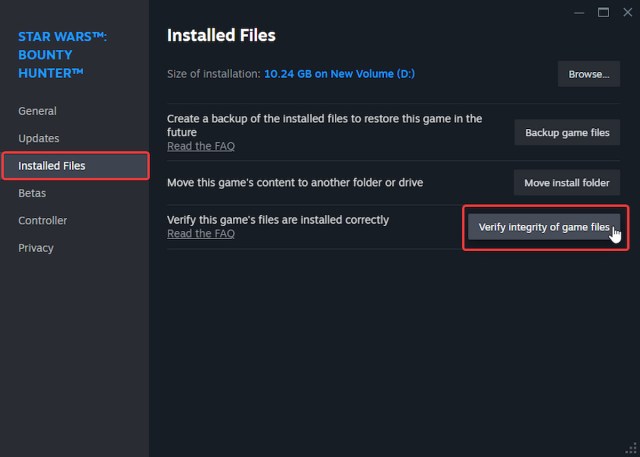Image resolution: width=640 pixels, height=457 pixels.
Task: Open Read the FAQ under backup description
Action: coord(201,146)
